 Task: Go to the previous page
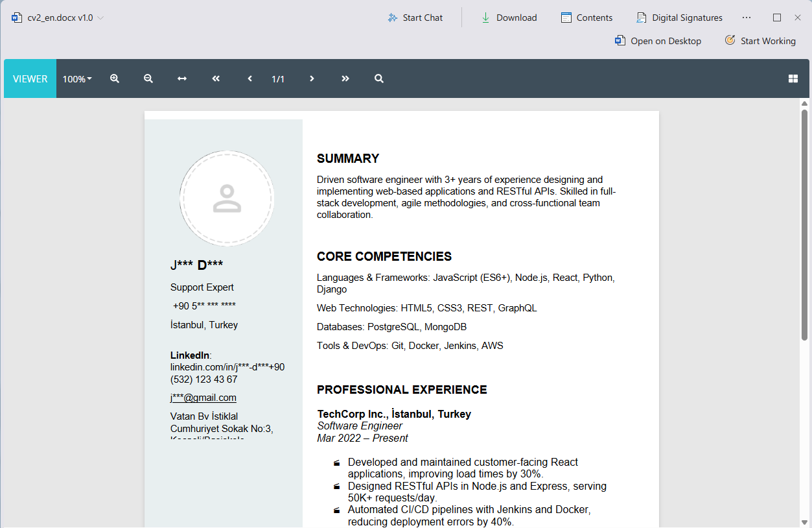click(x=249, y=78)
